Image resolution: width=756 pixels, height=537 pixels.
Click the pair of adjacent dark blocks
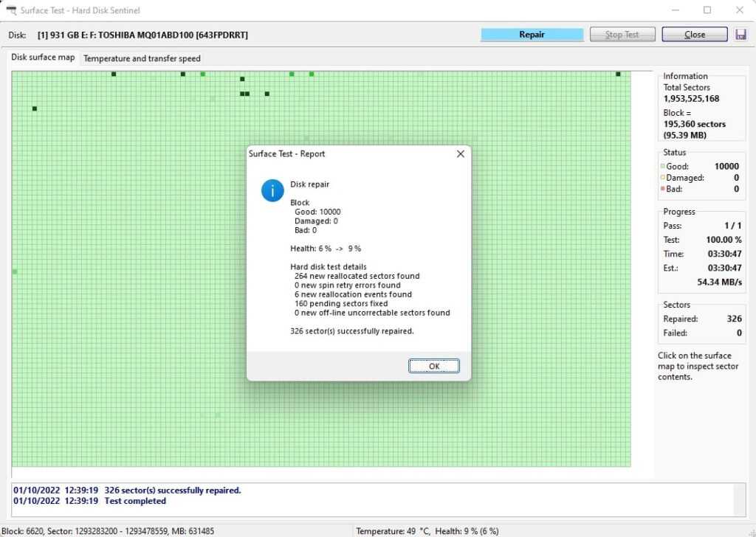pos(244,94)
